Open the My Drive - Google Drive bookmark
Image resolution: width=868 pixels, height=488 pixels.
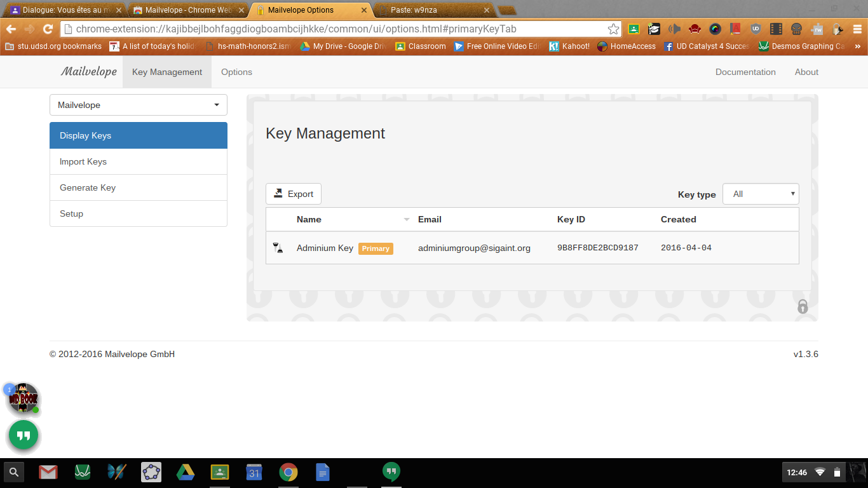[x=344, y=46]
